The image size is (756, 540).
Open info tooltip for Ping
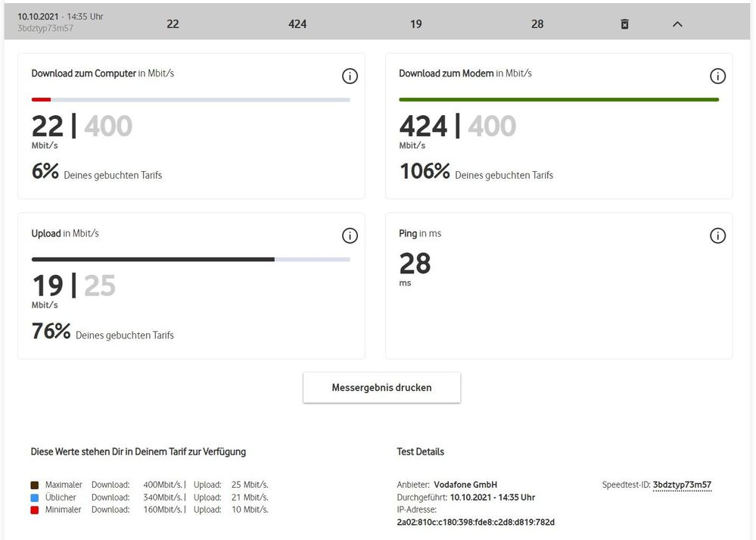point(717,236)
